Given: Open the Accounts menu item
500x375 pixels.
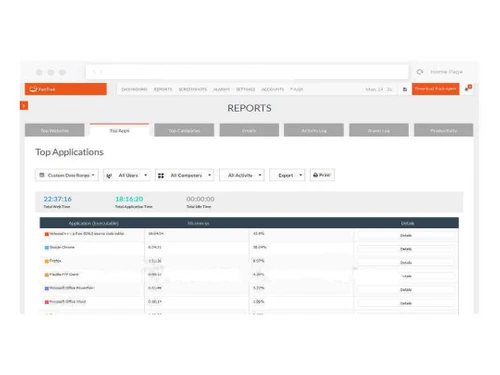Looking at the screenshot, I should (273, 89).
